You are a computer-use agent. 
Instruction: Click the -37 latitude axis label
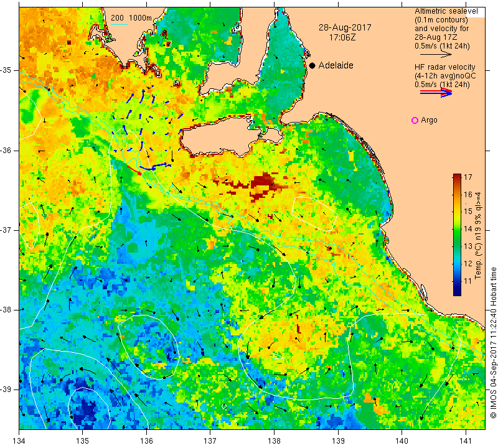6,230
